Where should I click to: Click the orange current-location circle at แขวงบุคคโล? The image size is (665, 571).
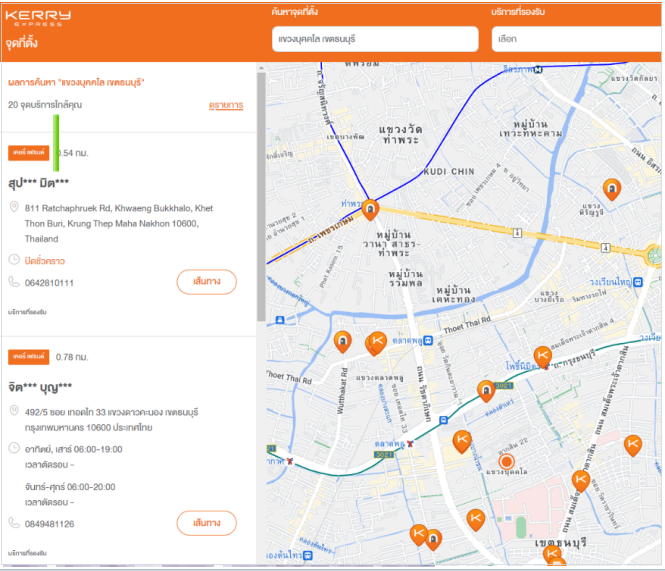click(x=506, y=462)
